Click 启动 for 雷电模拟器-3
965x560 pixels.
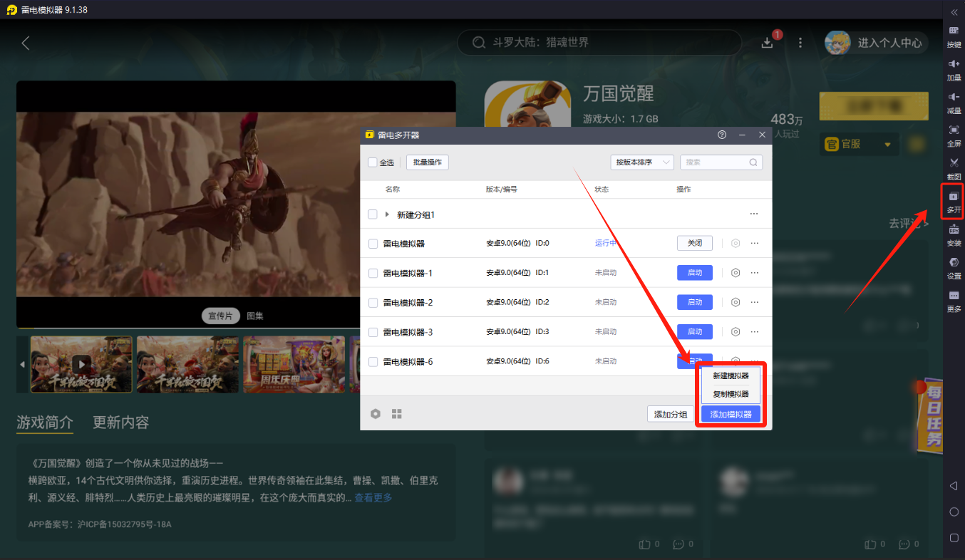(695, 332)
